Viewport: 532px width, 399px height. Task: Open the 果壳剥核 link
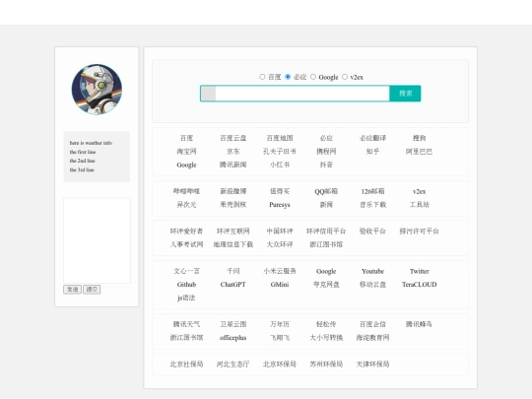coord(233,205)
